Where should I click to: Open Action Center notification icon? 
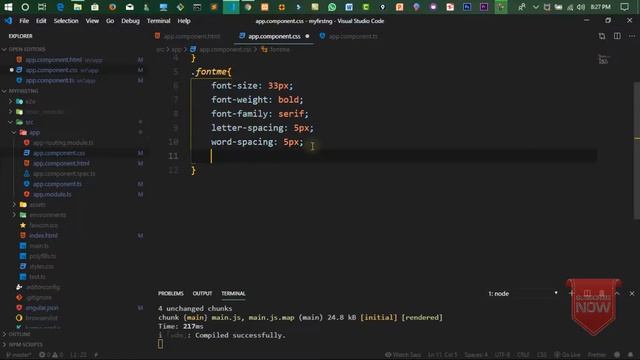624,7
